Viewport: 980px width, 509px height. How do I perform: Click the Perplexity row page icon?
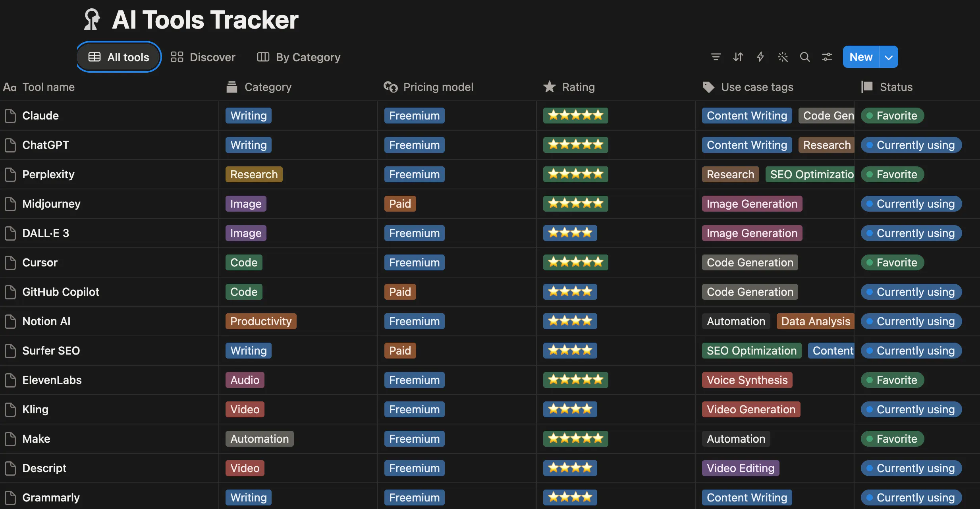coord(10,174)
